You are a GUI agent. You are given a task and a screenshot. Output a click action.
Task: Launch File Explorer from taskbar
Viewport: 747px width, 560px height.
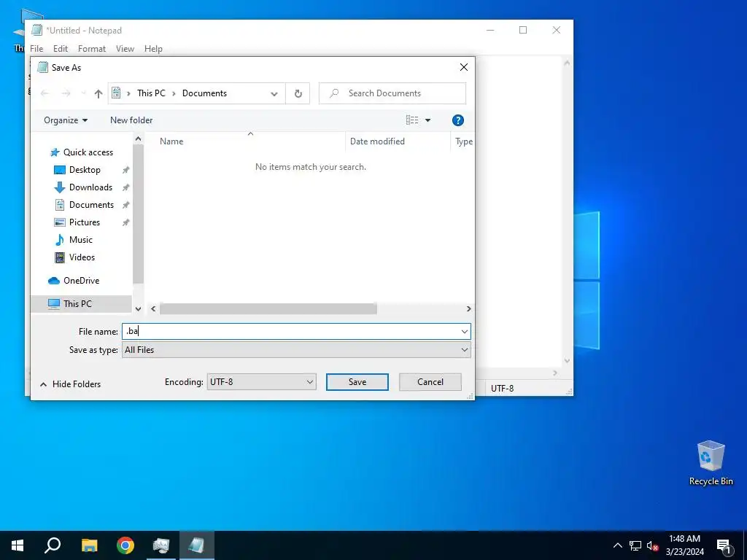[89, 545]
